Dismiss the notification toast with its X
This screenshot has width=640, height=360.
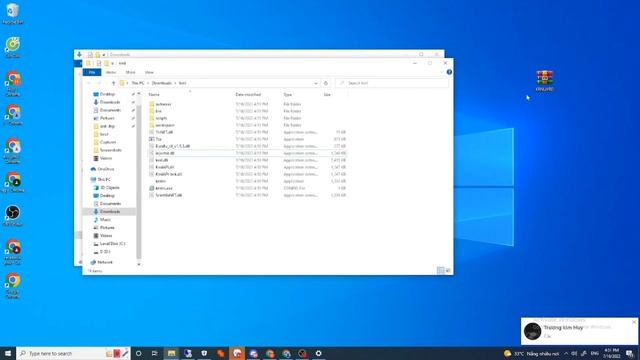tap(634, 322)
